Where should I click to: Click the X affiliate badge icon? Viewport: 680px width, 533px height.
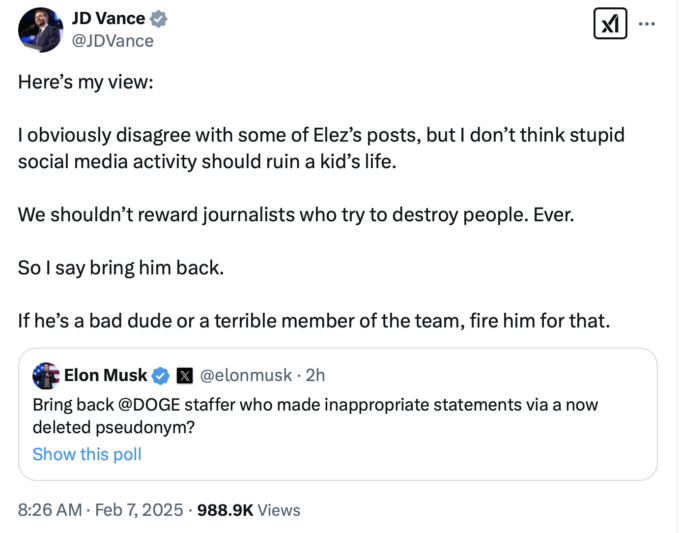185,376
